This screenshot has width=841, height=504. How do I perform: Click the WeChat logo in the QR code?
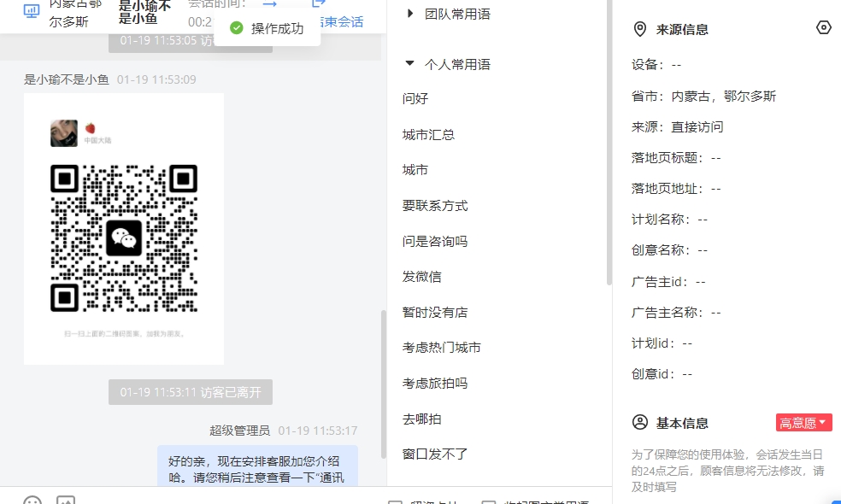point(124,238)
